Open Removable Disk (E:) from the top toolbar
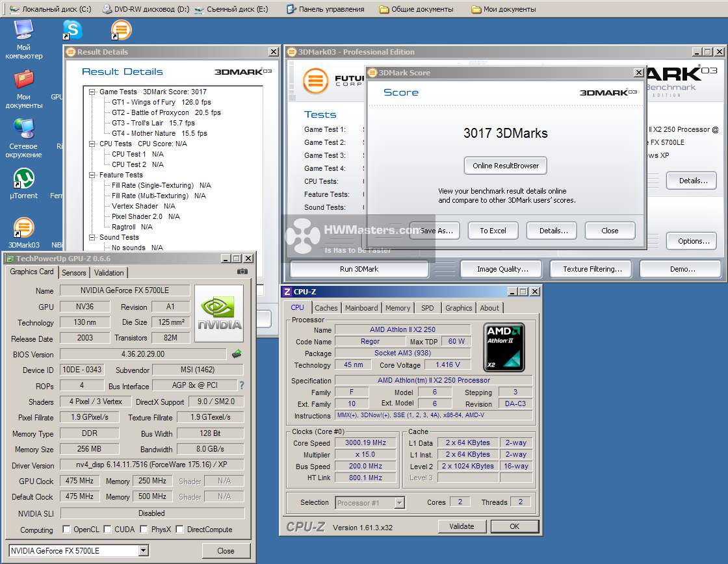The height and width of the screenshot is (564, 728). pyautogui.click(x=231, y=9)
